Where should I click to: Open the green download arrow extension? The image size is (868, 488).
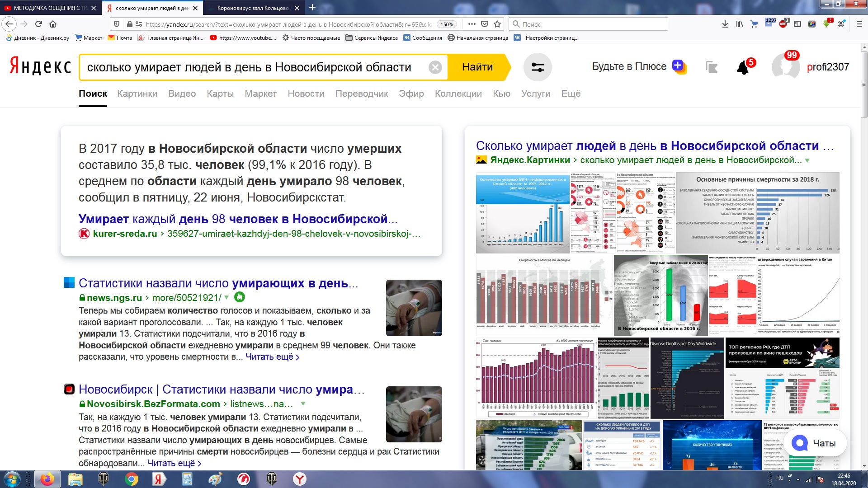[x=827, y=23]
